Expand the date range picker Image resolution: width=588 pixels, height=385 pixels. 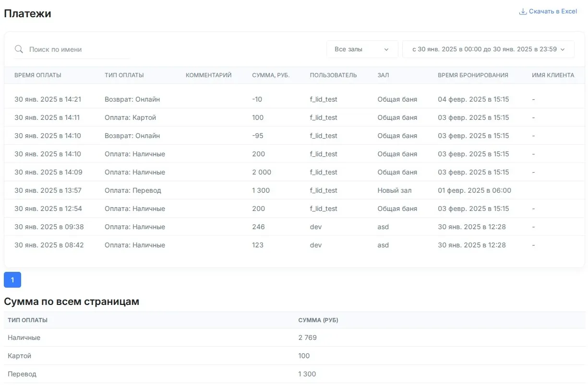click(x=488, y=49)
